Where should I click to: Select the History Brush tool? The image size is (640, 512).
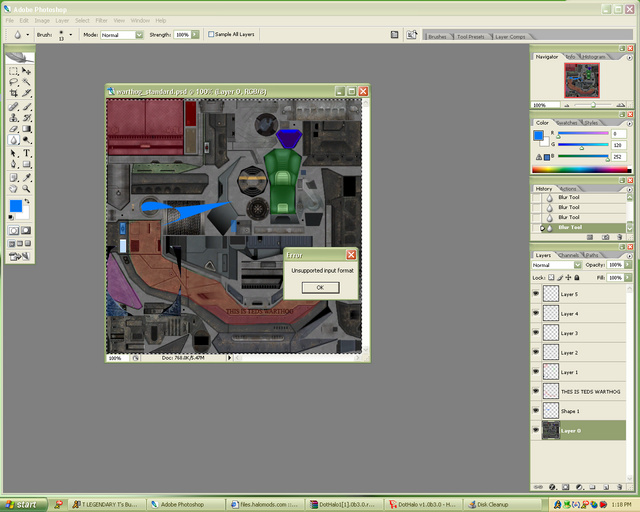pos(26,118)
